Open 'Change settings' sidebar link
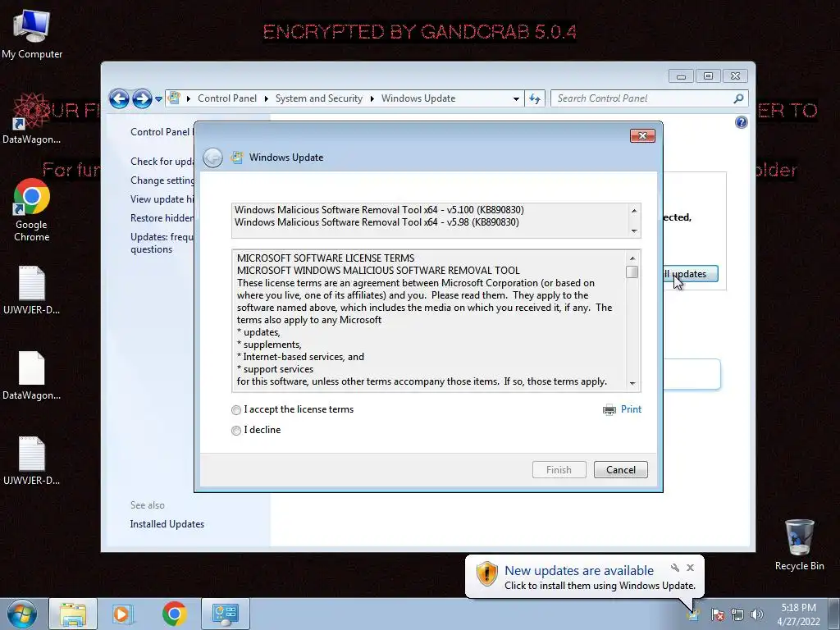This screenshot has width=840, height=630. (162, 180)
